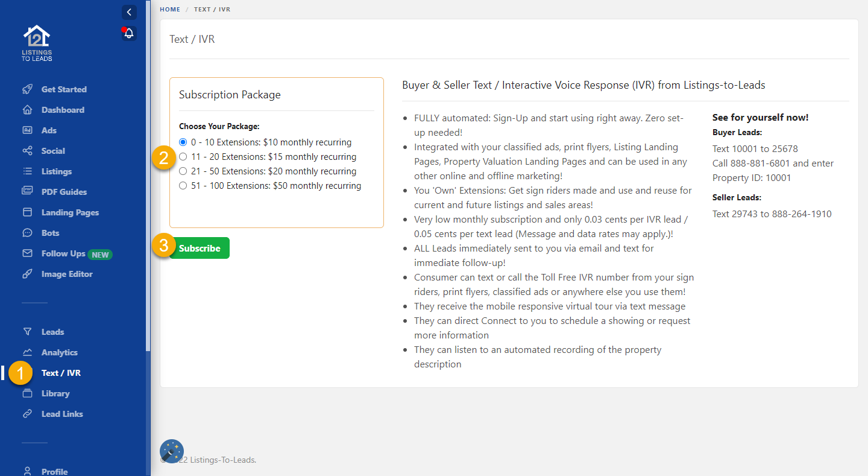Open the Analytics menu item
This screenshot has width=868, height=476.
click(59, 352)
